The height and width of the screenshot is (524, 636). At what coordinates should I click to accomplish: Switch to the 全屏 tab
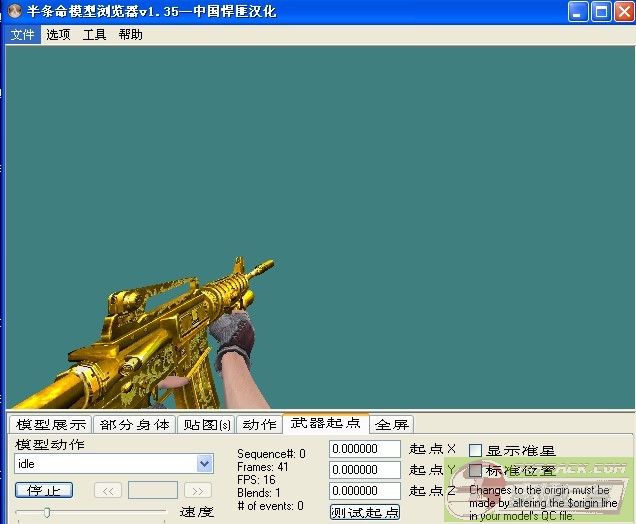(392, 425)
